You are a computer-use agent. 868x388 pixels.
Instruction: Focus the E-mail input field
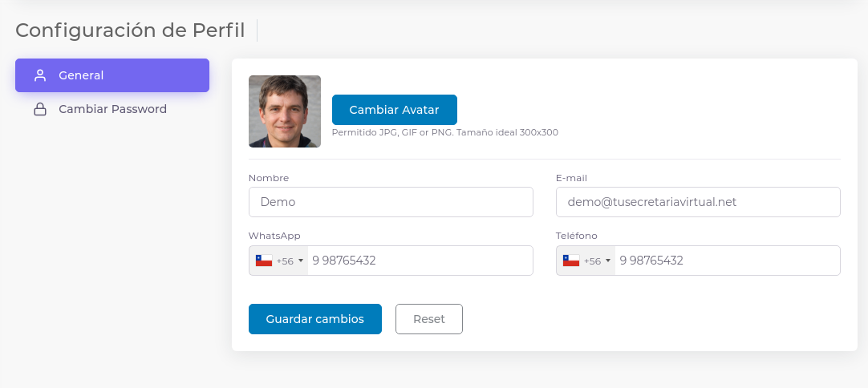[x=697, y=202]
